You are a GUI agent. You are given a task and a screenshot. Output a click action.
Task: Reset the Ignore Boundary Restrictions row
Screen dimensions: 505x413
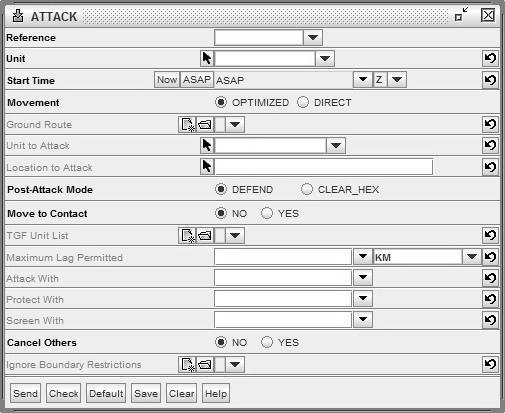click(x=490, y=364)
